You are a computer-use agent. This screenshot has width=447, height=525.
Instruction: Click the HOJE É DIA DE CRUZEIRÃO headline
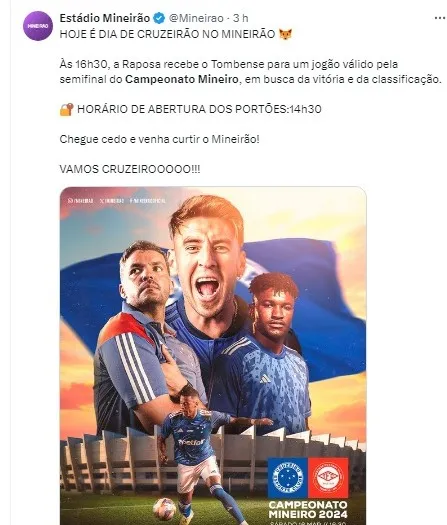(167, 34)
